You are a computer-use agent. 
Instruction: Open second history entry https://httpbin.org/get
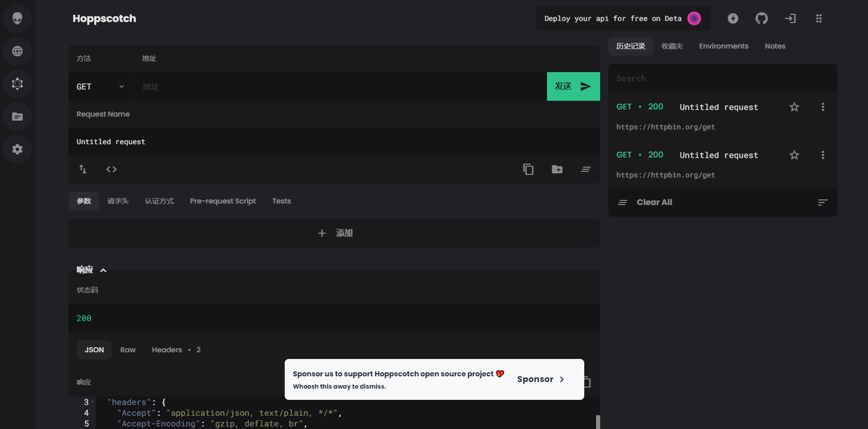pos(666,175)
